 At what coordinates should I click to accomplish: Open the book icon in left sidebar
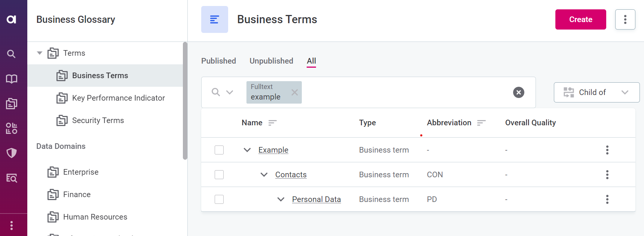[12, 79]
